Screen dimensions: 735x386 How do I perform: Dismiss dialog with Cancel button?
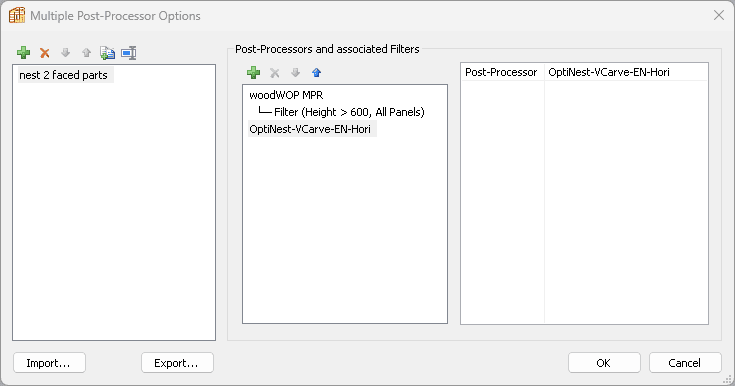pos(685,363)
